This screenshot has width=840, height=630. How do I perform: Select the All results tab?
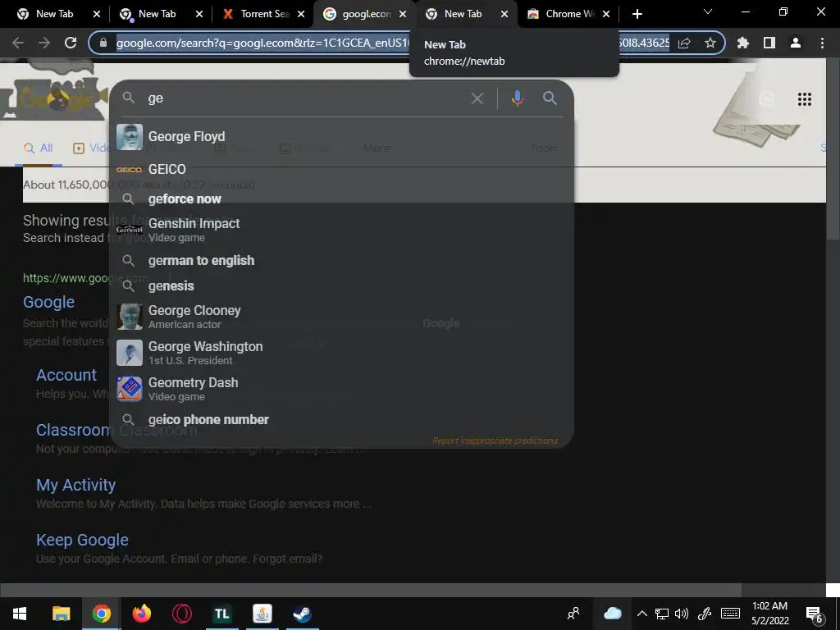click(x=39, y=148)
